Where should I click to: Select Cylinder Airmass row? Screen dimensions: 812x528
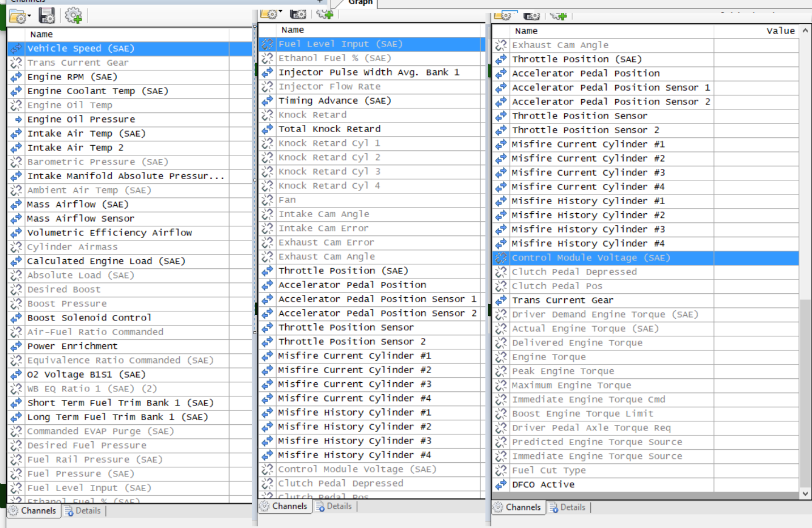point(129,247)
